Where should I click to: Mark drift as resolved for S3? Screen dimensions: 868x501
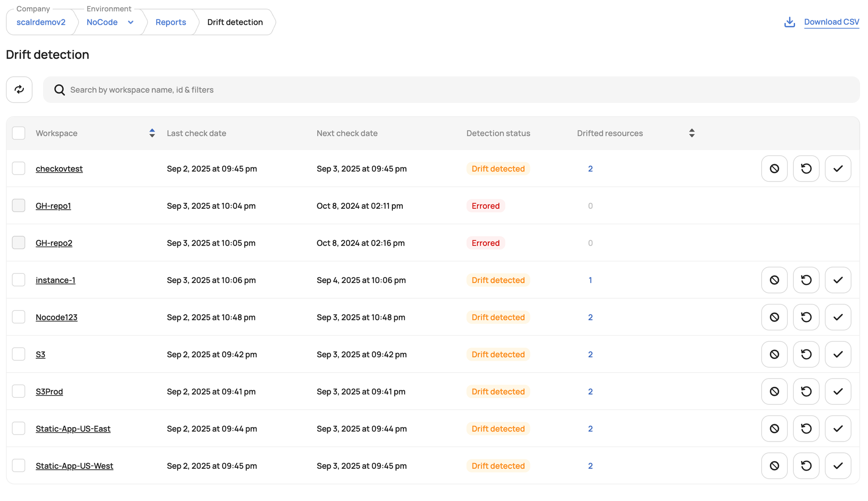click(838, 354)
